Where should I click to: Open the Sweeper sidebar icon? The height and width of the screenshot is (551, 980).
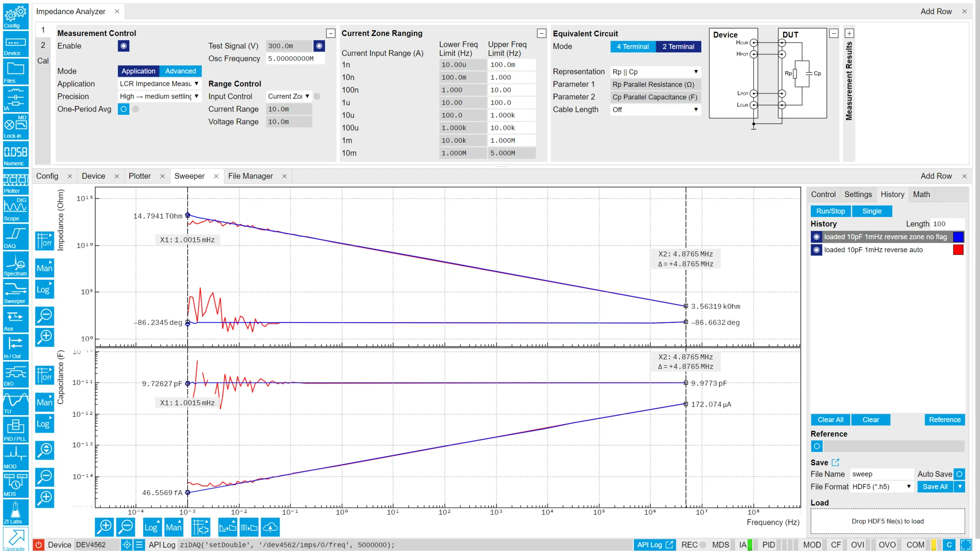click(x=15, y=292)
